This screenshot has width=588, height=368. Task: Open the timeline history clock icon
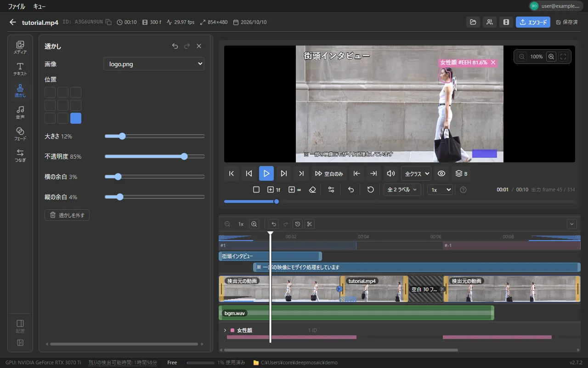[x=298, y=224]
